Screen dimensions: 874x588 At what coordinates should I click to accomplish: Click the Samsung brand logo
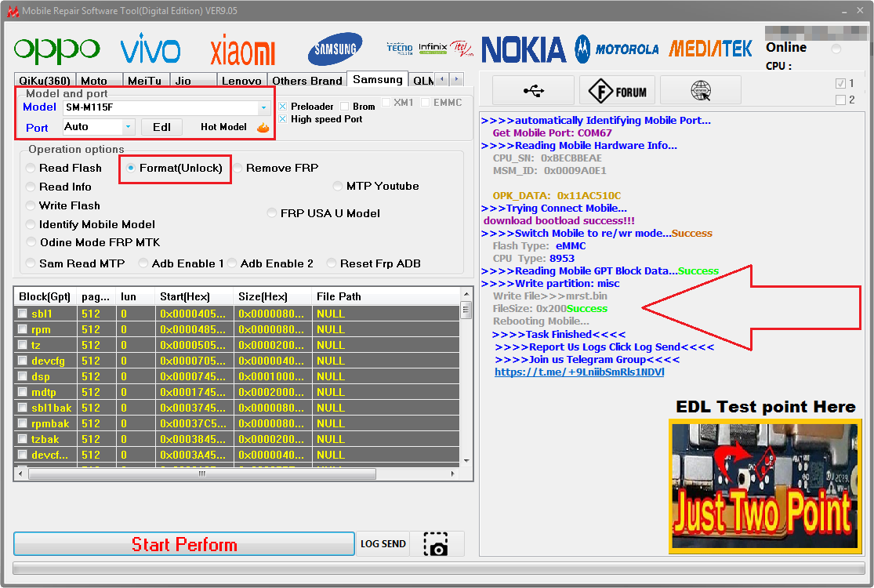[335, 49]
